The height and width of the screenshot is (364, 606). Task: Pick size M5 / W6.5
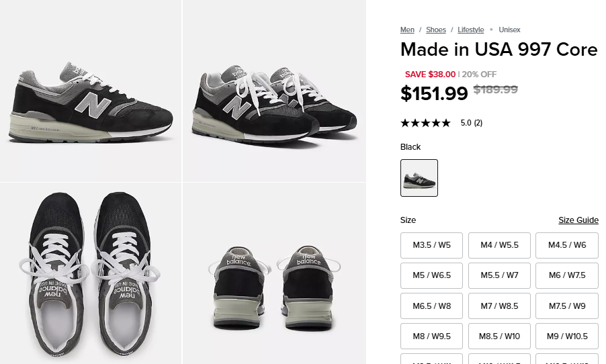[432, 275]
